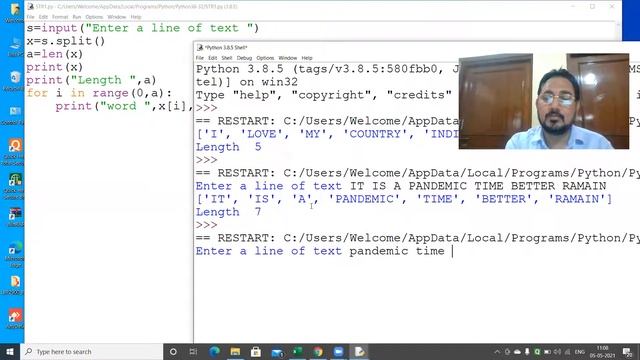Click code line 'a=len(x)'
Viewport: 640px width, 360px height.
click(55, 54)
